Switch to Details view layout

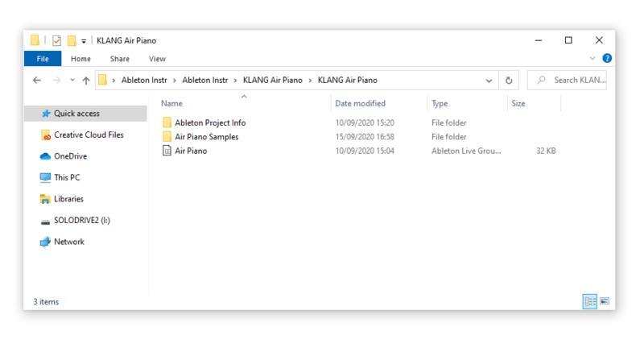(590, 301)
